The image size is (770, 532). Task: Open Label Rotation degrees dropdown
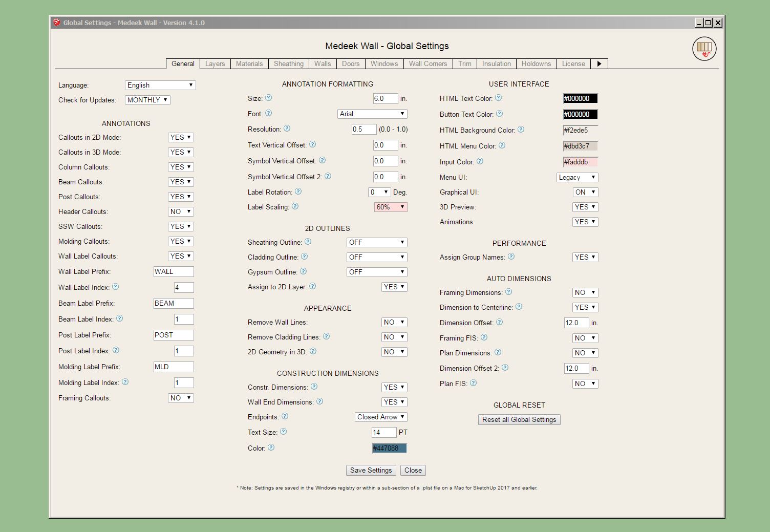pos(379,192)
